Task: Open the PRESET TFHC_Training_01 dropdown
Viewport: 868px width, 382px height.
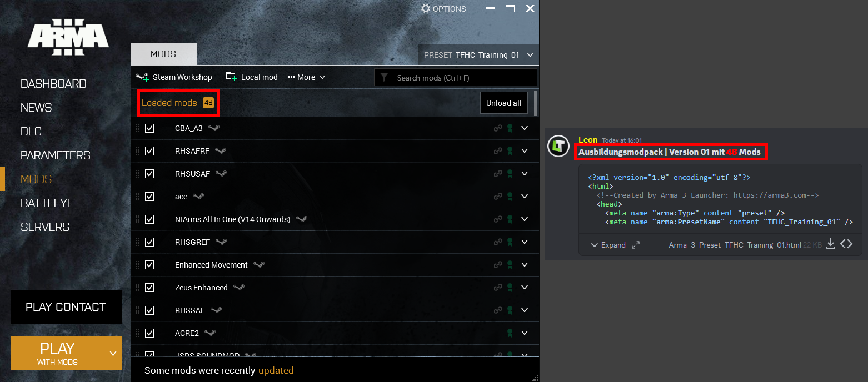Action: 478,55
